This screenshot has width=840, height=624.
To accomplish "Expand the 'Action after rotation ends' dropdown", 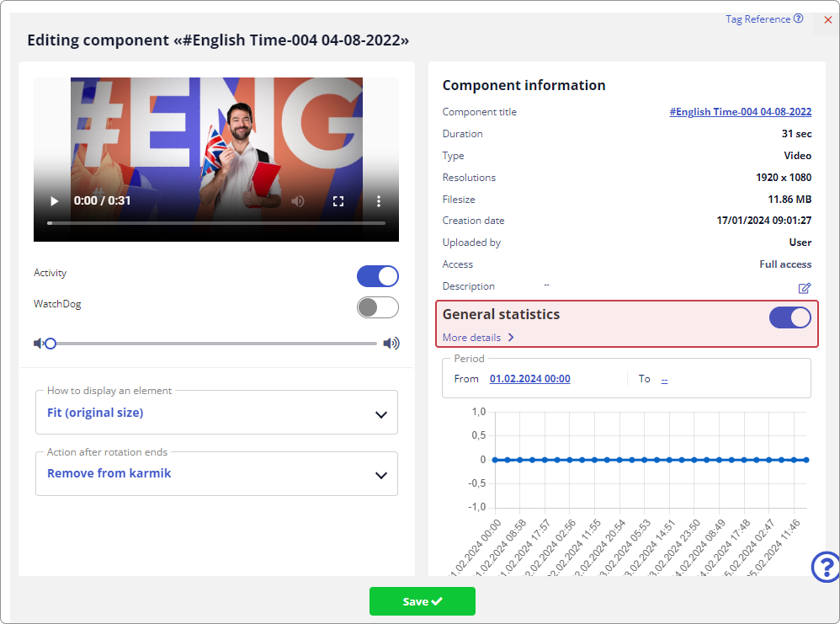I will [x=216, y=473].
